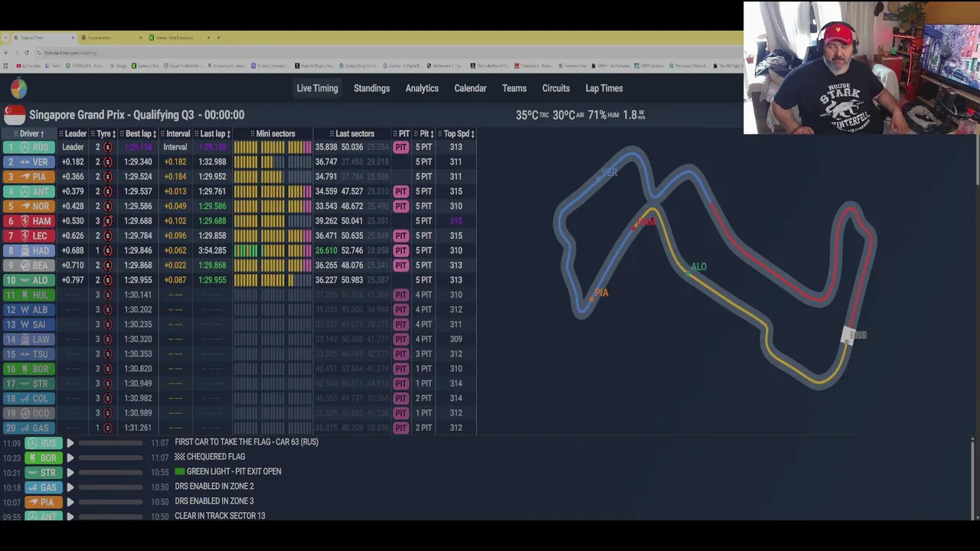Sort table by Last lap column
980x551 pixels.
212,134
